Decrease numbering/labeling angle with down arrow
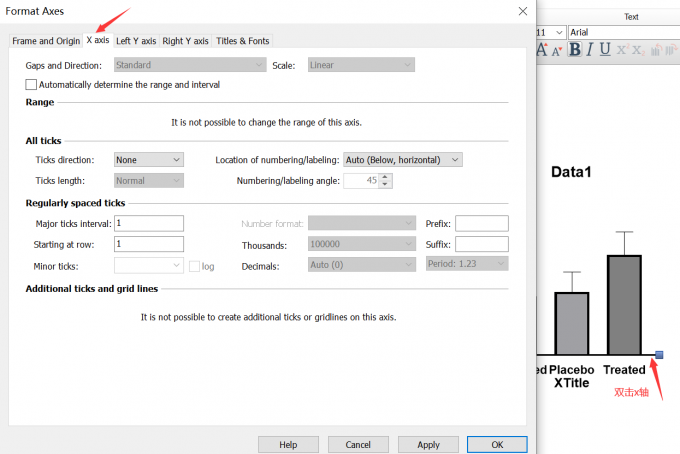Viewport: 680px width, 454px height. click(385, 184)
